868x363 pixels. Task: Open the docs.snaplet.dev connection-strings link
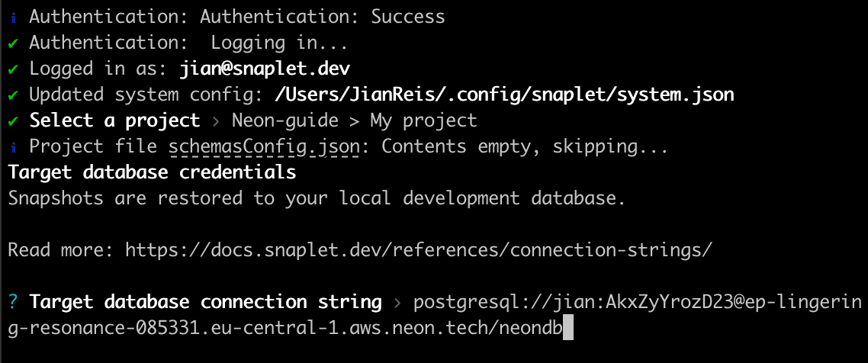[x=419, y=250]
